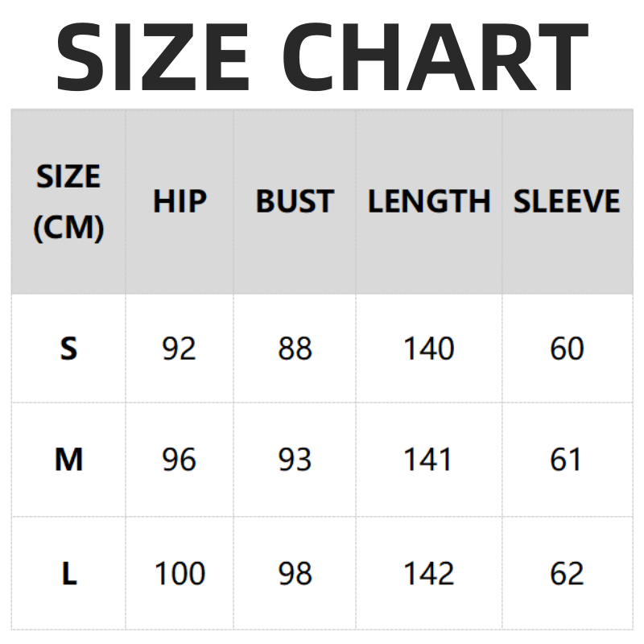Click the LENGTH column header
The height and width of the screenshot is (644, 644).
(428, 202)
